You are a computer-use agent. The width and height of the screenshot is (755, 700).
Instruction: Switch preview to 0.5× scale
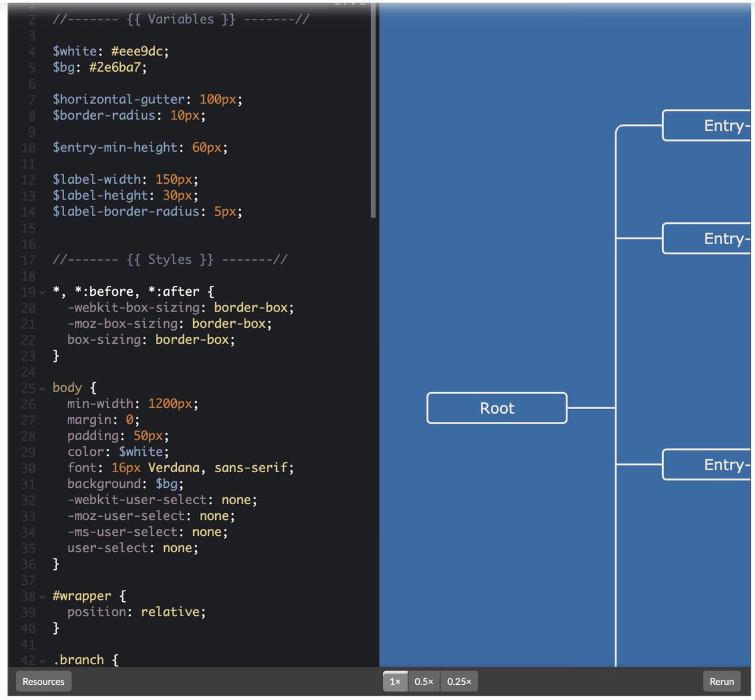tap(424, 681)
